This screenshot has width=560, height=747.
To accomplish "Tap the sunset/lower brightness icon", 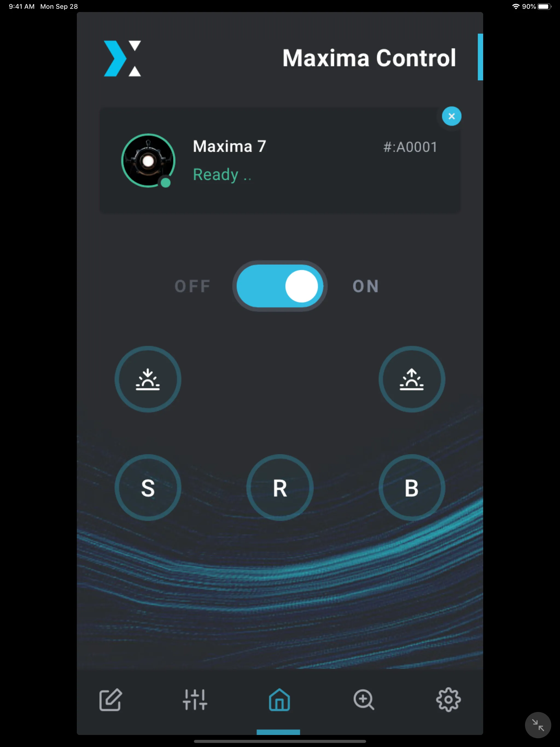I will click(148, 380).
